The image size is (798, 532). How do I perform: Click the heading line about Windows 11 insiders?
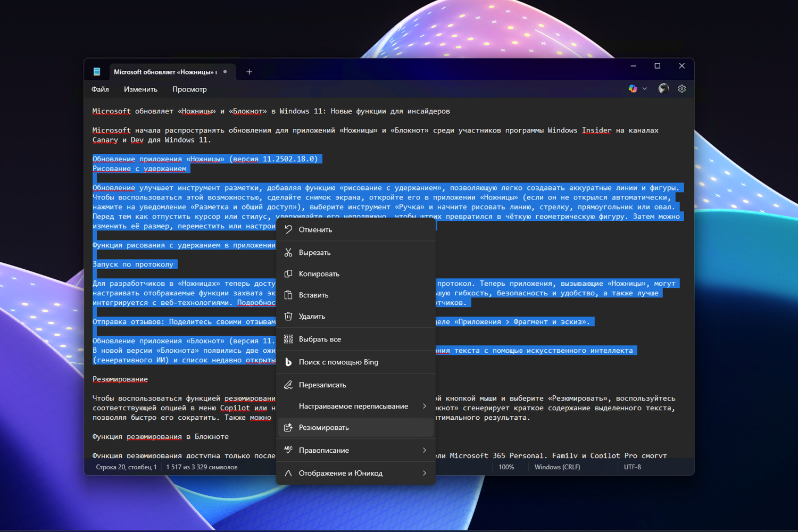click(x=271, y=111)
